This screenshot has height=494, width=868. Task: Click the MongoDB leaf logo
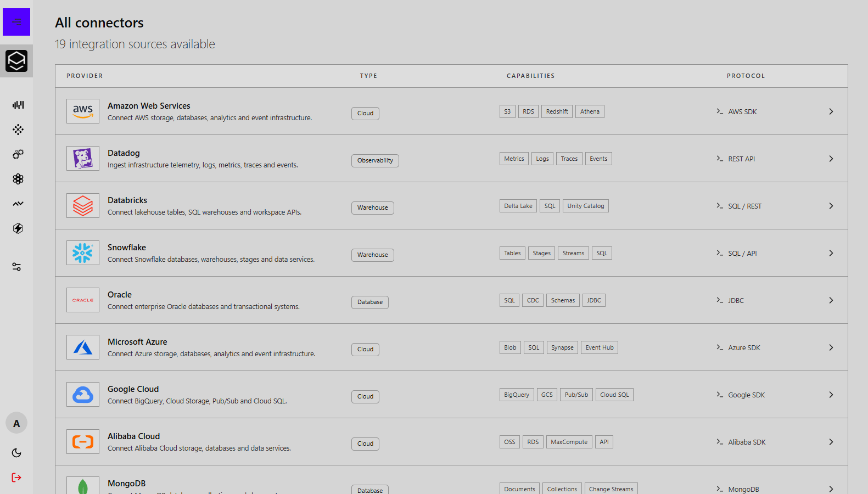point(83,485)
